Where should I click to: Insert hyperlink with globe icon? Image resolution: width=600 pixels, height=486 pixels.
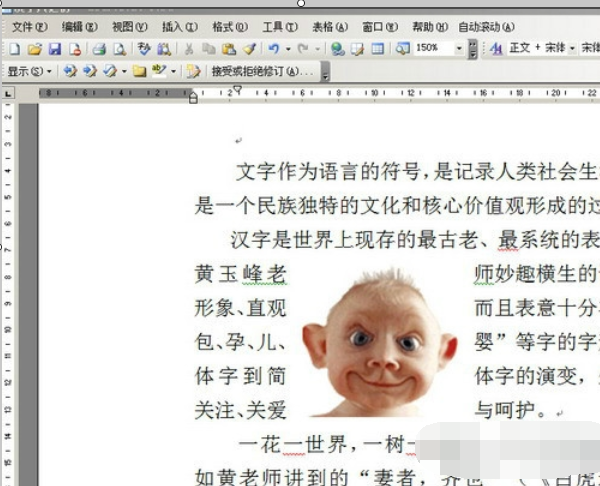338,49
